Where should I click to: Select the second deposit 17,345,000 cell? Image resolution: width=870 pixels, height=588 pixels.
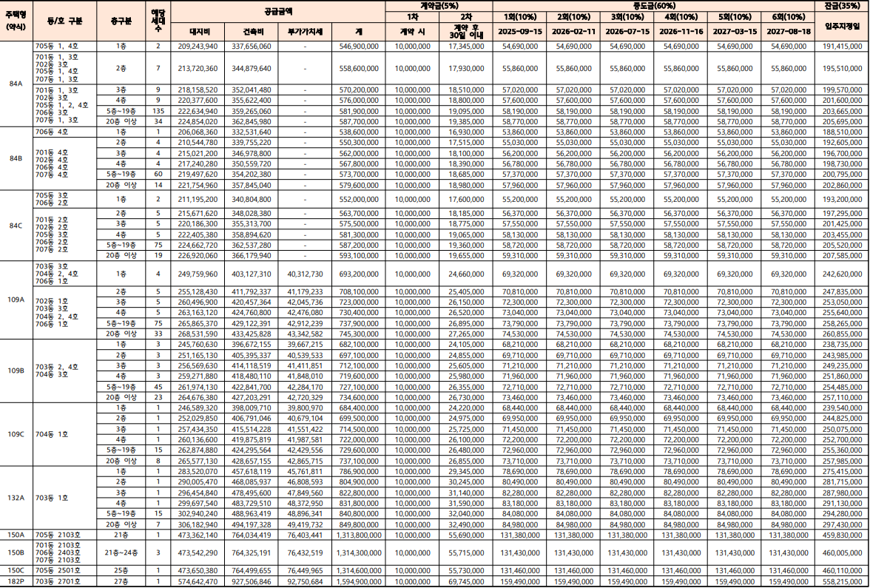[x=466, y=46]
